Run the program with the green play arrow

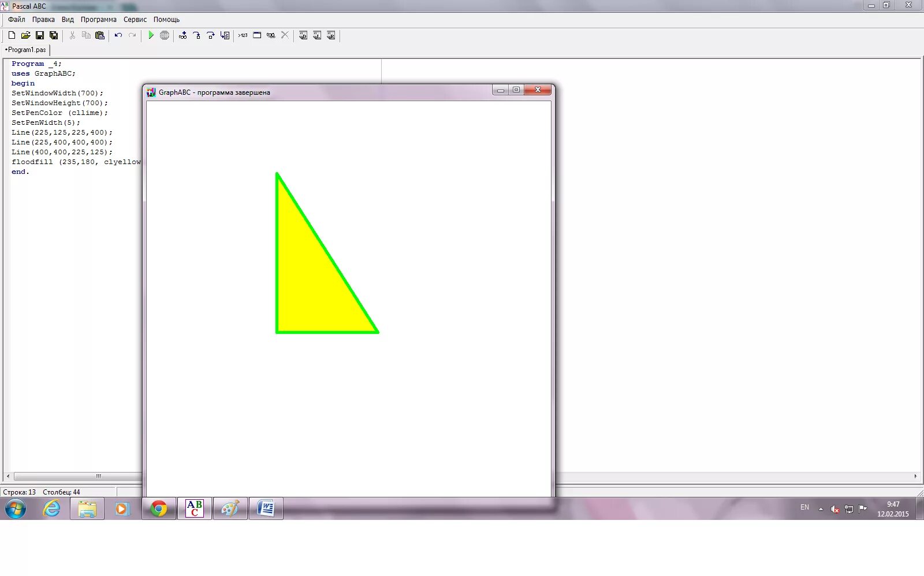[151, 35]
